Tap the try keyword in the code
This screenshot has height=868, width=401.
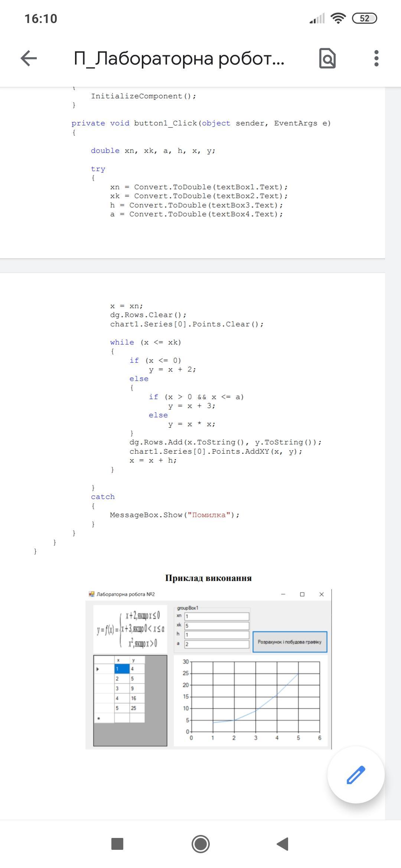click(x=98, y=169)
